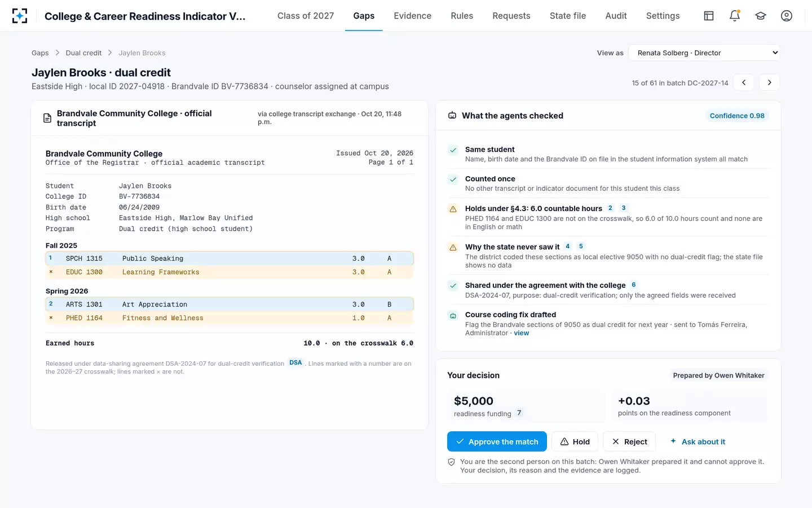812x508 pixels.
Task: Click 'Ask about it'
Action: [698, 441]
